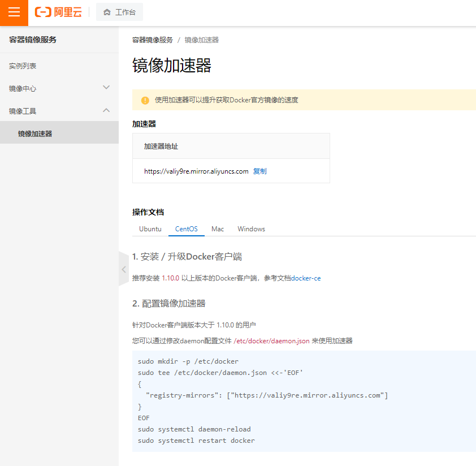Image resolution: width=476 pixels, height=466 pixels.
Task: Click the 'sudo mkdir -p /etc/docker' line
Action: [x=188, y=361]
